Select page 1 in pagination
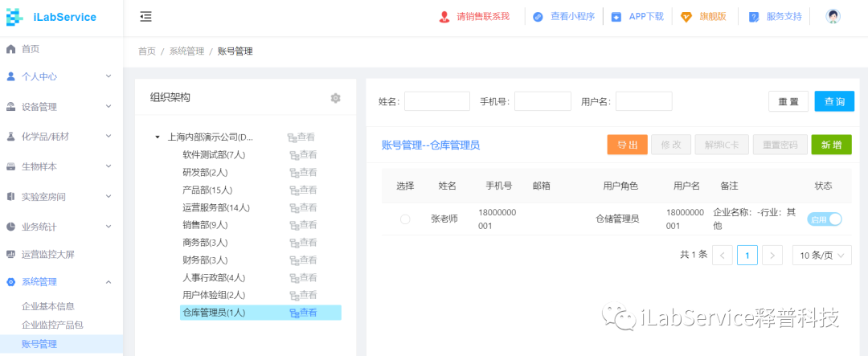This screenshot has height=356, width=868. [x=747, y=256]
